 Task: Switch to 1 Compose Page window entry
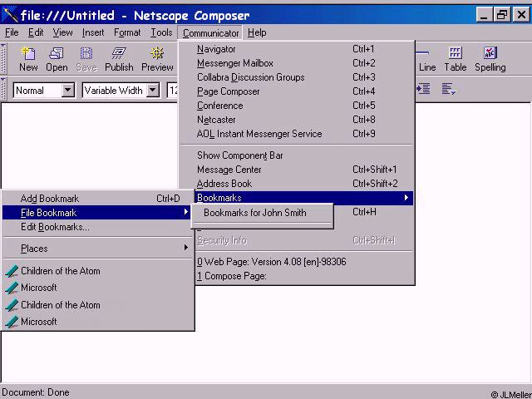(x=304, y=276)
